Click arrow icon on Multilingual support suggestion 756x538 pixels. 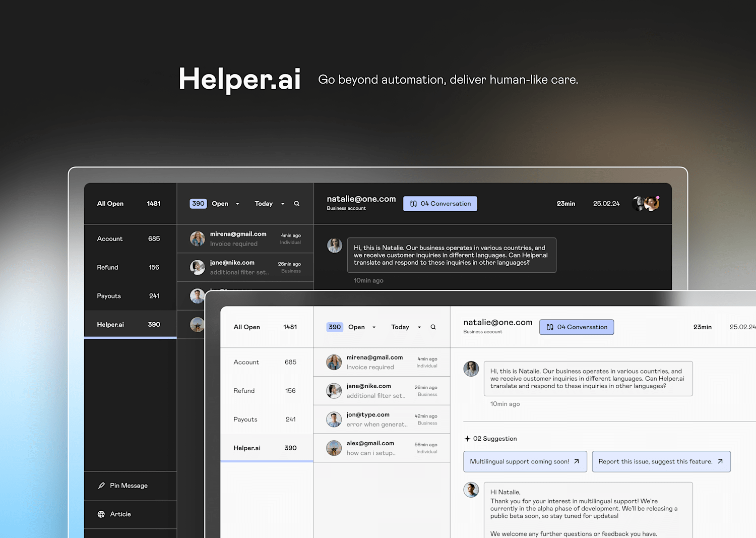577,461
